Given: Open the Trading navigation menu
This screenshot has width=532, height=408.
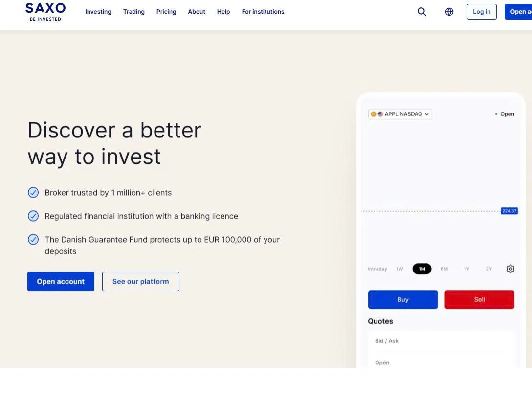Looking at the screenshot, I should pyautogui.click(x=133, y=12).
